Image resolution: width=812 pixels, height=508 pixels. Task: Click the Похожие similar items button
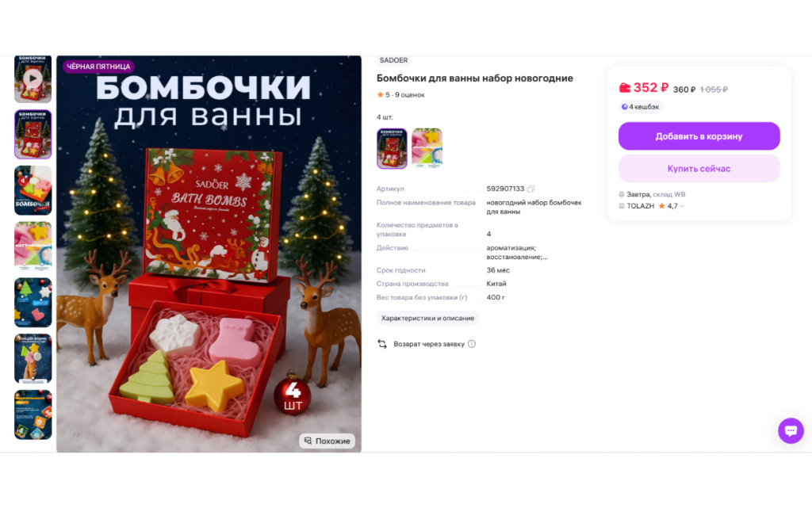[x=327, y=441]
